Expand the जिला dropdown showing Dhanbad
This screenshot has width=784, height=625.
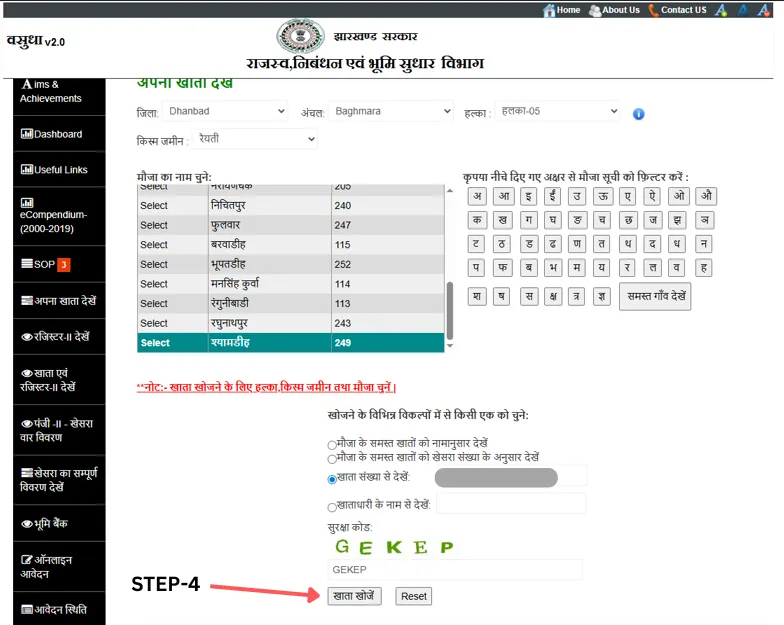click(226, 111)
